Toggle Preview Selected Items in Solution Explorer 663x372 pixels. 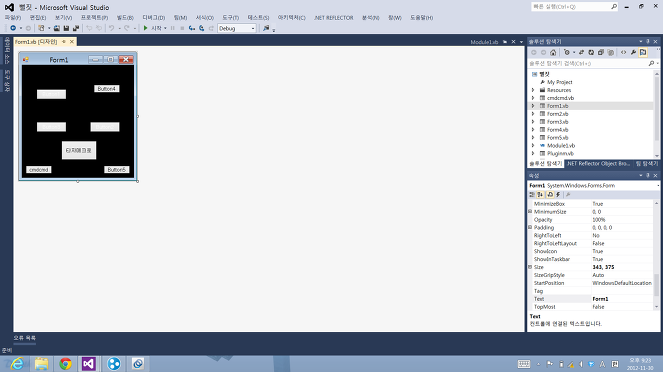(643, 52)
